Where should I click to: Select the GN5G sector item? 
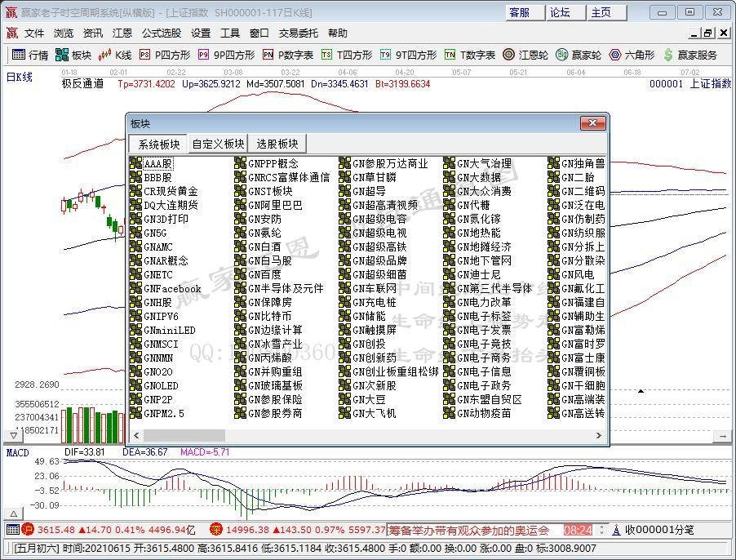[154, 233]
